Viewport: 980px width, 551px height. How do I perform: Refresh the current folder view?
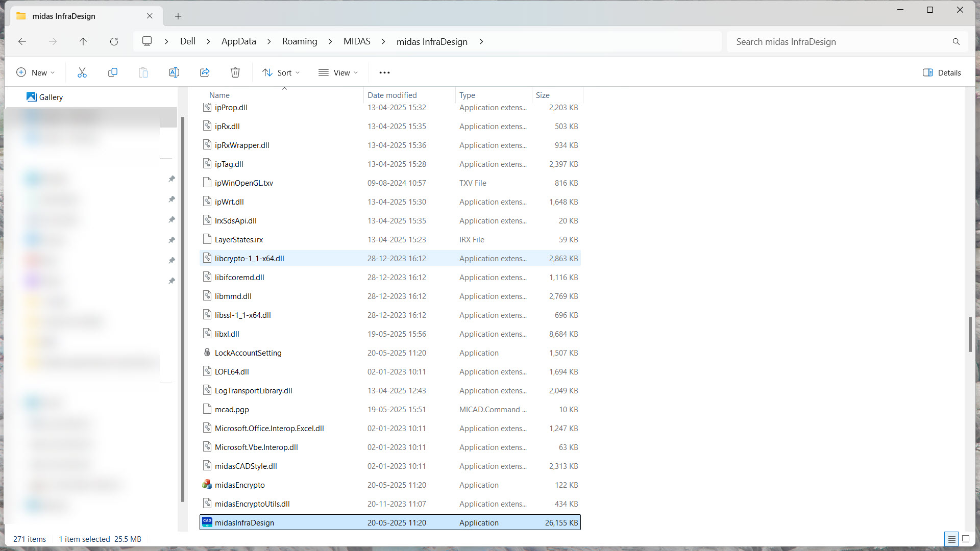point(114,41)
